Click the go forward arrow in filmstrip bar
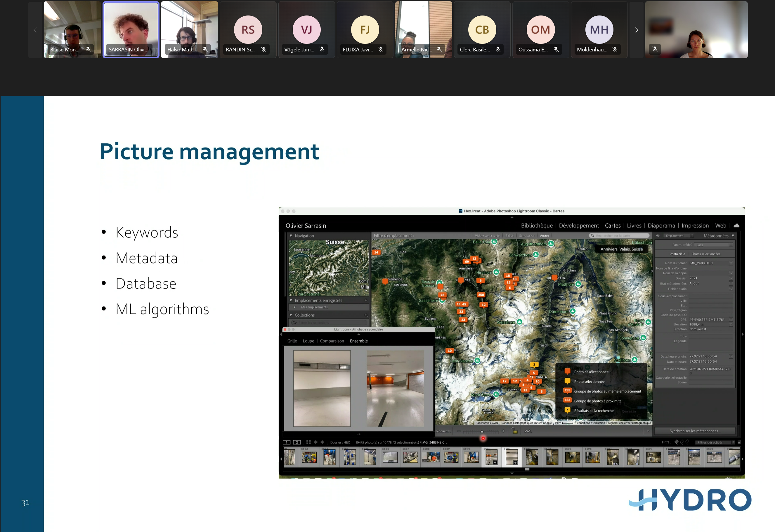775x532 pixels. pyautogui.click(x=323, y=442)
